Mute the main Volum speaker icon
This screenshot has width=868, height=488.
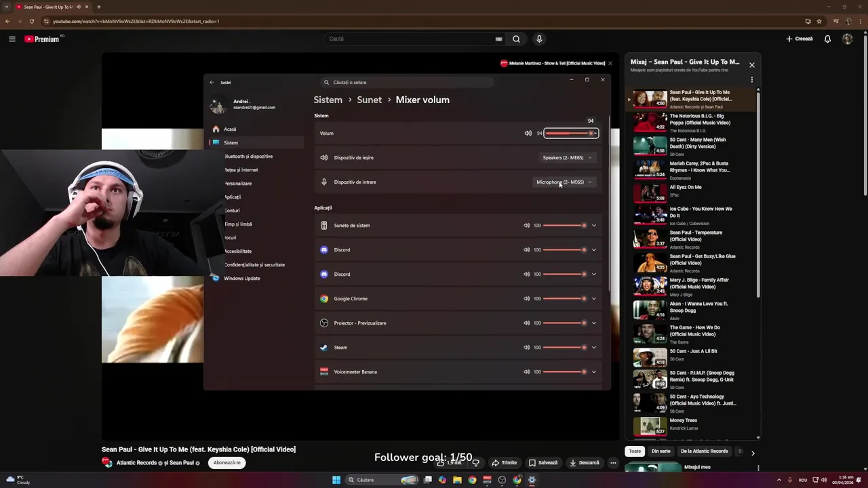point(528,134)
